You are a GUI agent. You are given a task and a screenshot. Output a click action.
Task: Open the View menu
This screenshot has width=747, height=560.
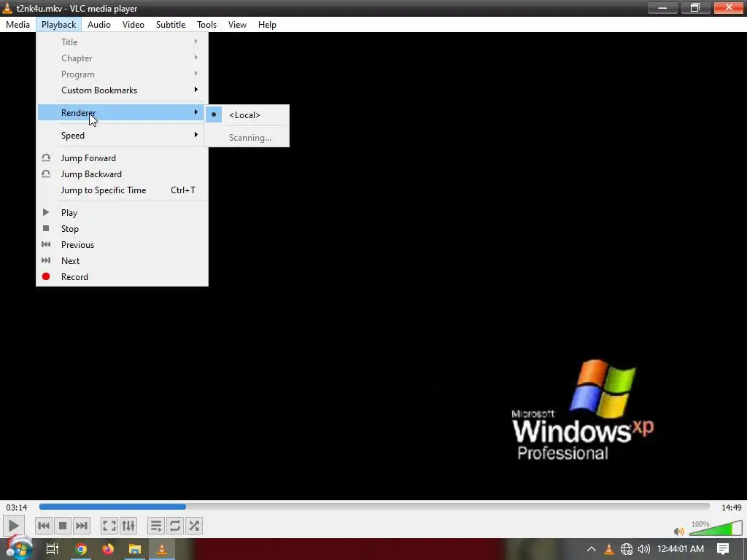coord(237,25)
